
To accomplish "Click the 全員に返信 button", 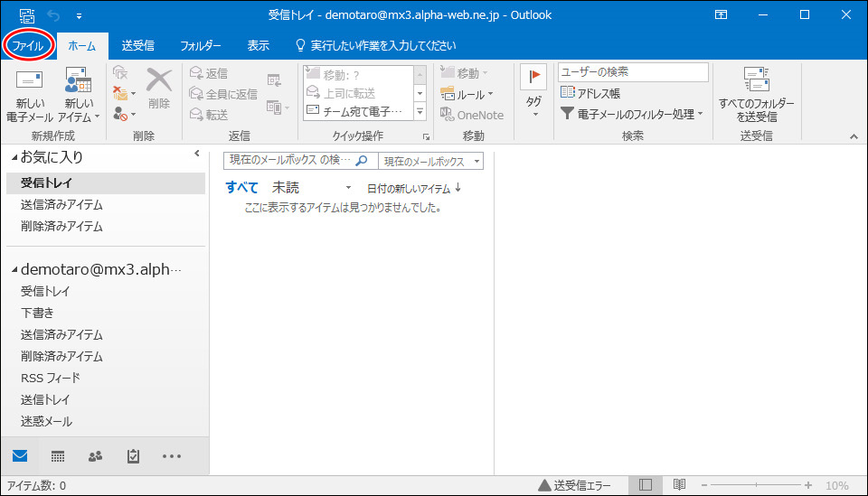I will pyautogui.click(x=223, y=94).
